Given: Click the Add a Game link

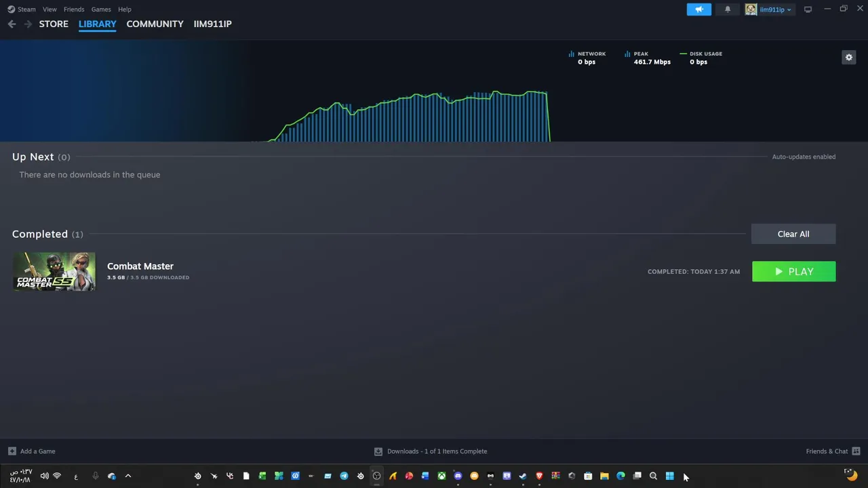Looking at the screenshot, I should 38,451.
